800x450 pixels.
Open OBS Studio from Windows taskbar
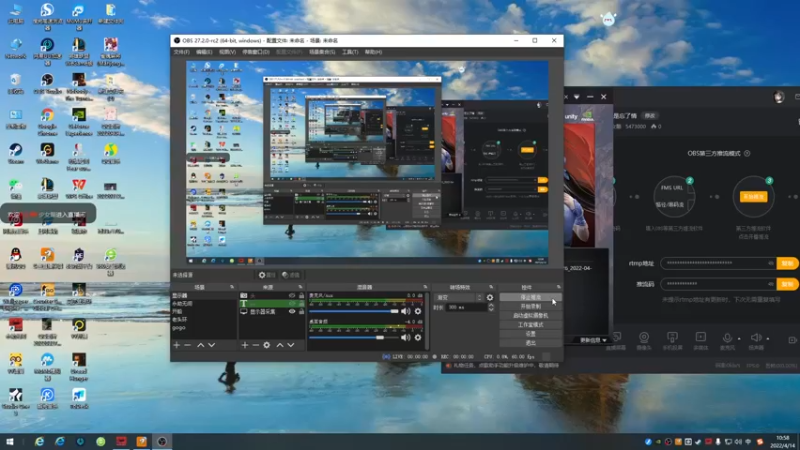click(162, 441)
